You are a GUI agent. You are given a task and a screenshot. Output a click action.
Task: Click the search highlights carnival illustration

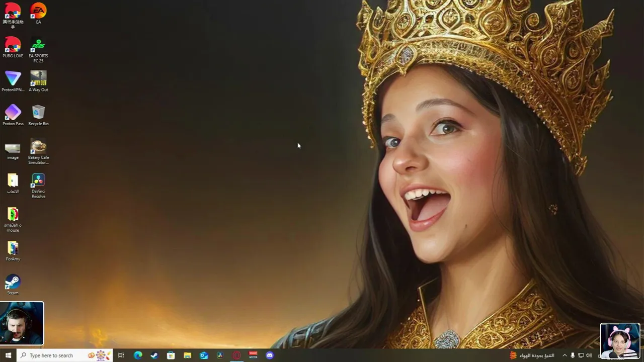[x=99, y=355]
